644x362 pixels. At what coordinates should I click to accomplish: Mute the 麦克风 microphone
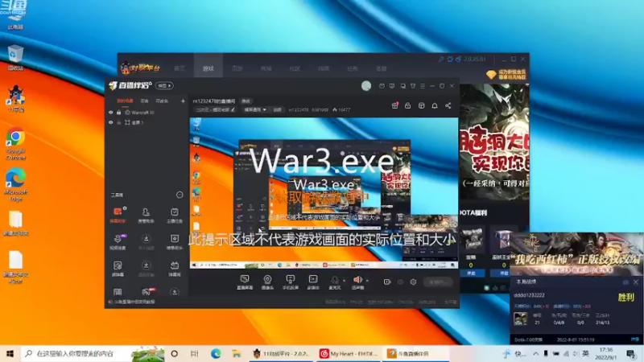(335, 282)
